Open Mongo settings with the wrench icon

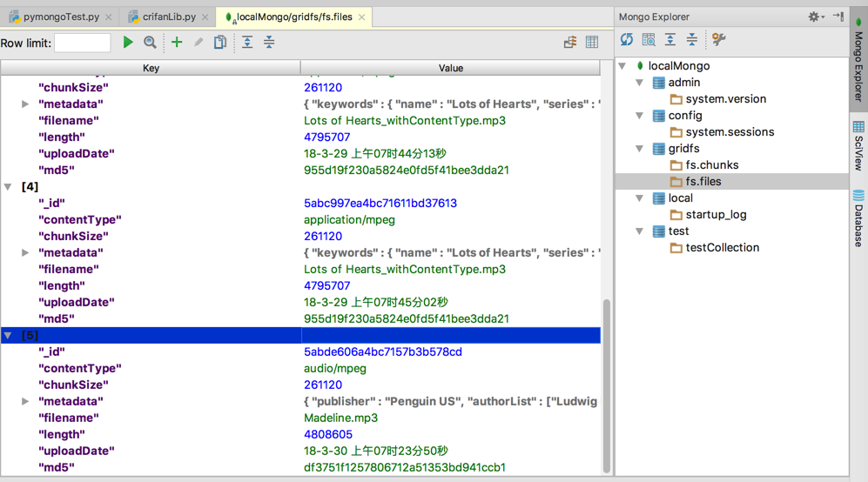[x=718, y=40]
